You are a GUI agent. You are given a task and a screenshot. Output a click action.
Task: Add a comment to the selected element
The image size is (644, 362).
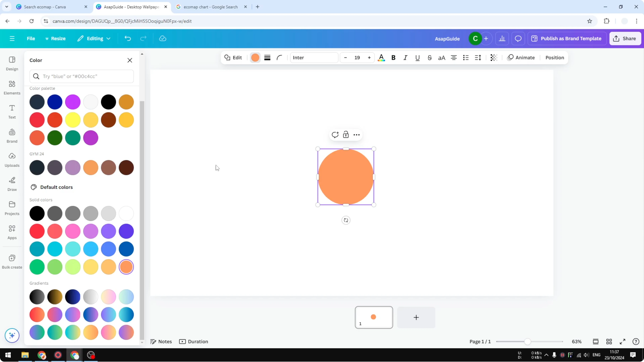(335, 135)
